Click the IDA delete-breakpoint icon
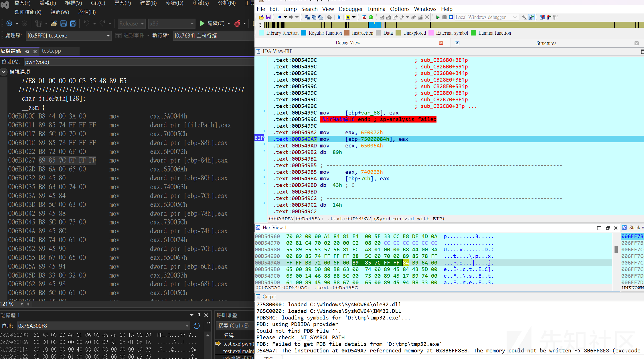 tap(556, 17)
